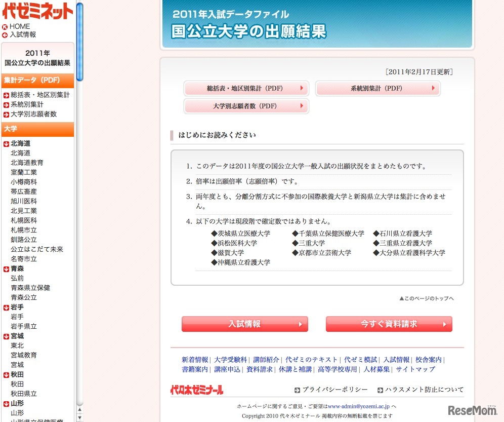Click red arrow icon beside 大学別志願者数 in sidebar

pyautogui.click(x=6, y=114)
